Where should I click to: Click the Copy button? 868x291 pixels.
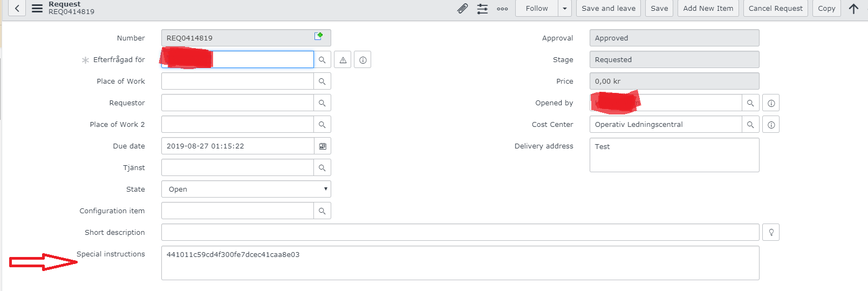[826, 8]
